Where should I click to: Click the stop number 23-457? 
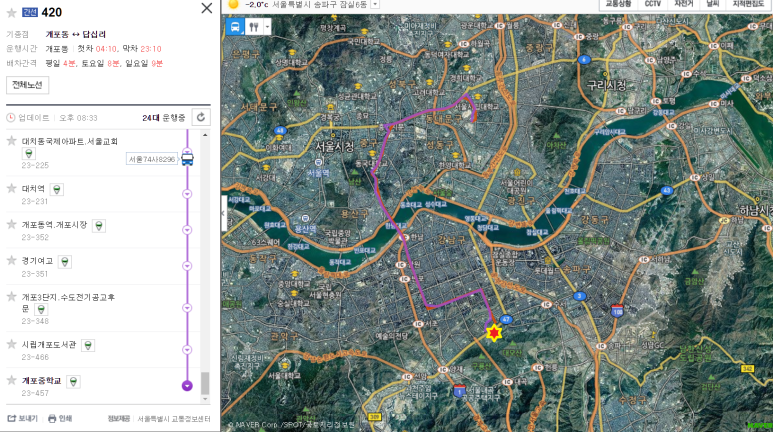point(35,393)
